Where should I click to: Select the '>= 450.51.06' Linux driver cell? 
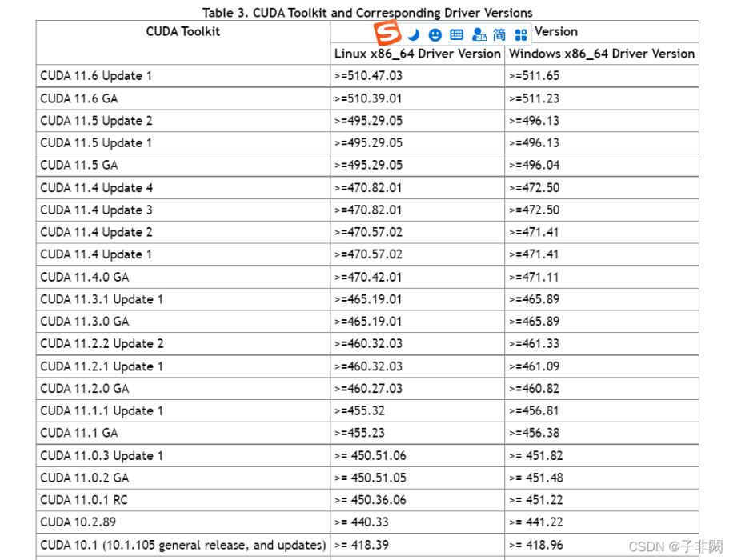[417, 456]
